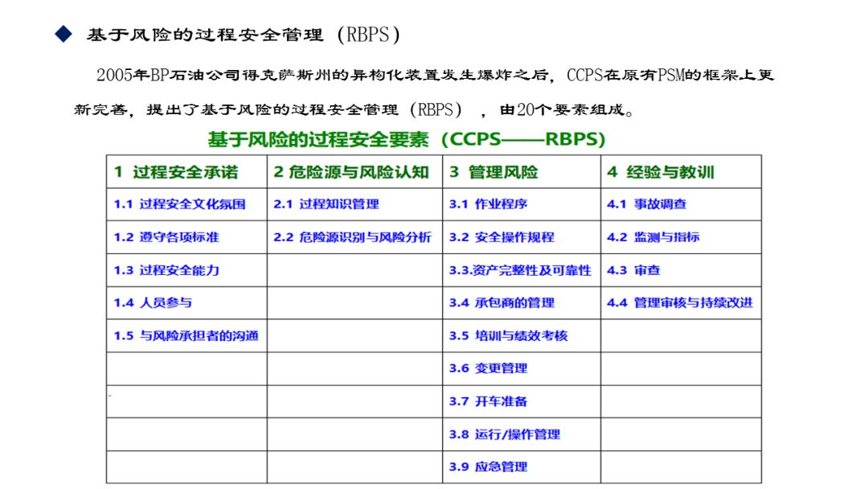Click the paragraph line starting with 新完善

pyautogui.click(x=354, y=109)
